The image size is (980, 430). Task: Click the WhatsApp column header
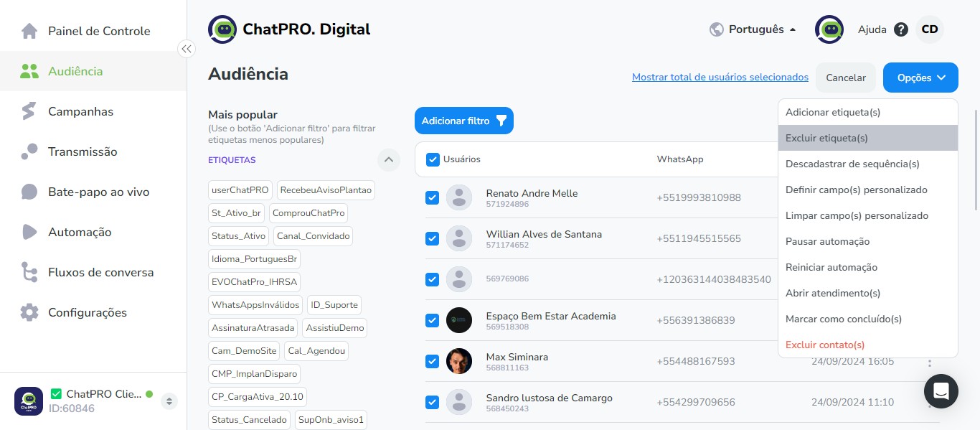pos(680,159)
